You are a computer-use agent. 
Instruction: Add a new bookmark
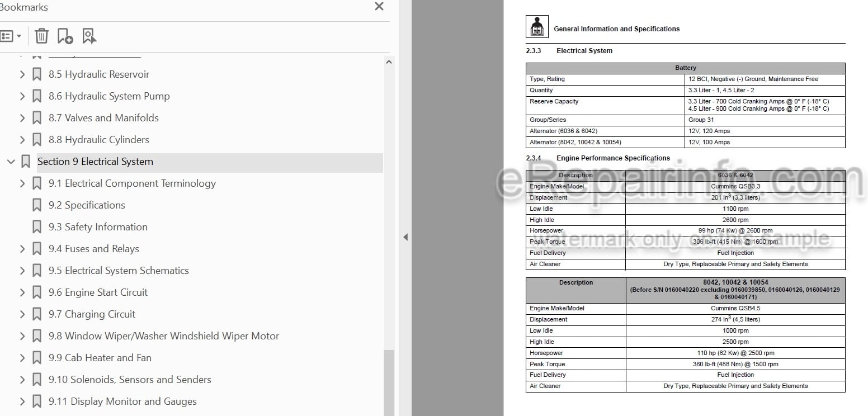pyautogui.click(x=65, y=36)
